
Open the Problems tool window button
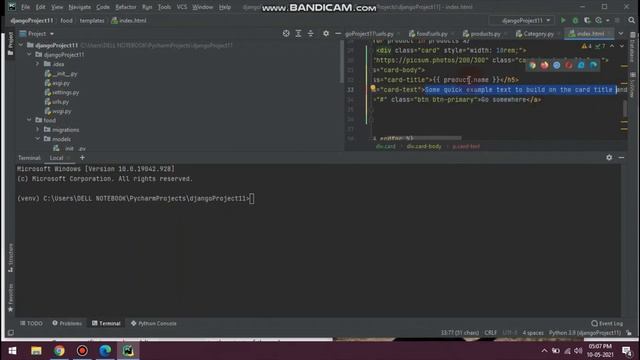point(67,323)
